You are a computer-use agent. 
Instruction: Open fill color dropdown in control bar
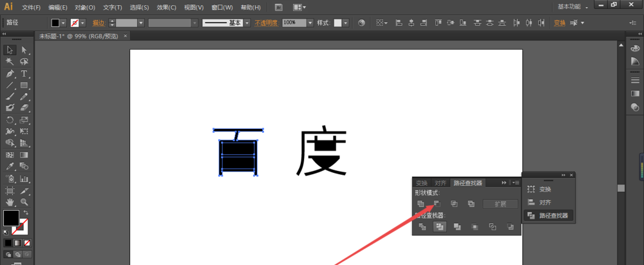(x=63, y=23)
